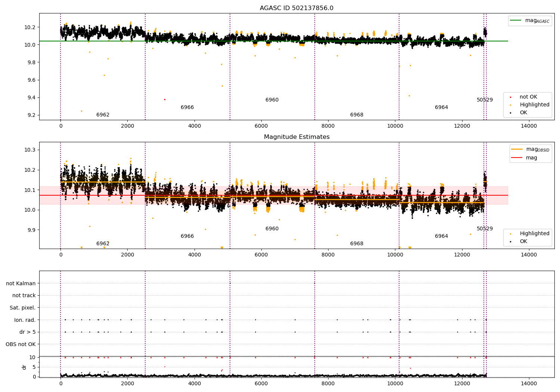Click the red 'mag' legend entry
Screen dimensions: 560x392
pos(524,158)
